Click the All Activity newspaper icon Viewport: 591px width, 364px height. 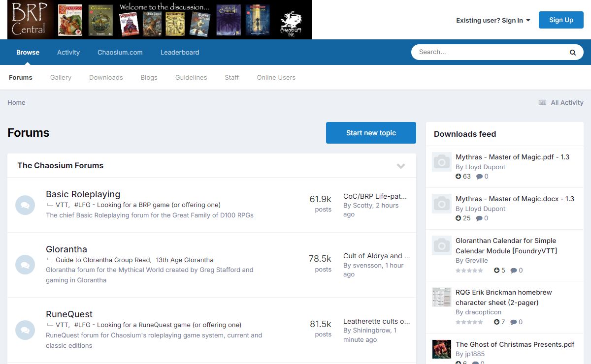pyautogui.click(x=542, y=102)
